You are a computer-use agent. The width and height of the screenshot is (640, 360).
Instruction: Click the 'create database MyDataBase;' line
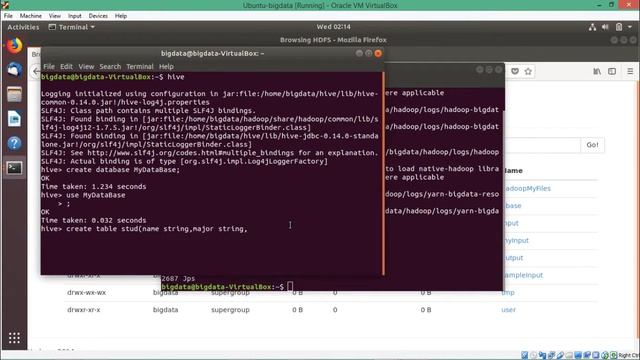(111, 170)
